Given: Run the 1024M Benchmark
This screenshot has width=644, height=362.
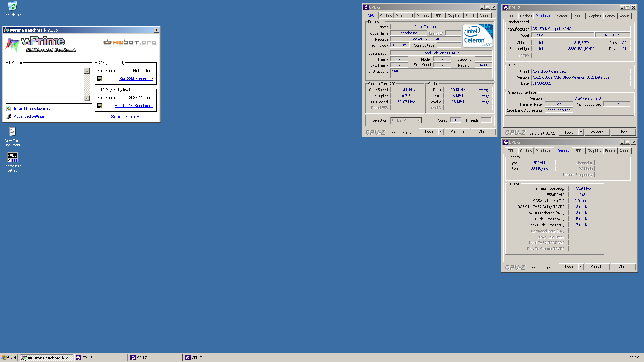Looking at the screenshot, I should point(133,106).
